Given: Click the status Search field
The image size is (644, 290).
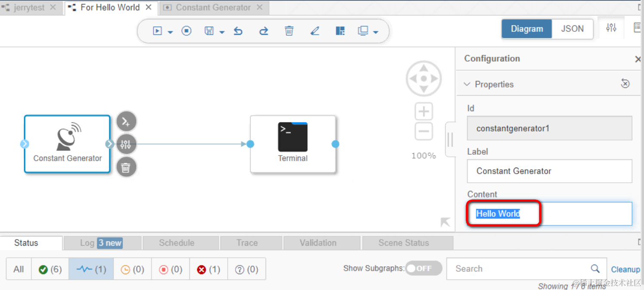Looking at the screenshot, I should 526,269.
